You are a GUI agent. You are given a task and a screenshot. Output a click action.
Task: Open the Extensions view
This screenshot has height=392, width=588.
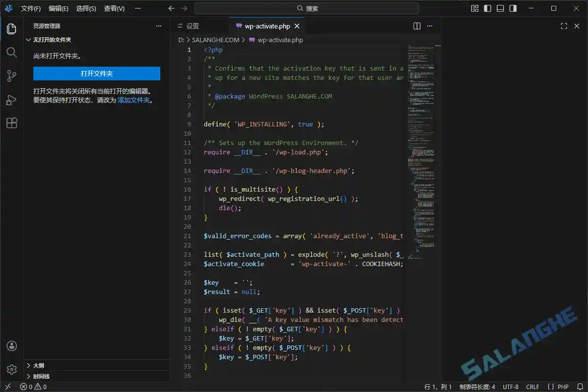(11, 123)
